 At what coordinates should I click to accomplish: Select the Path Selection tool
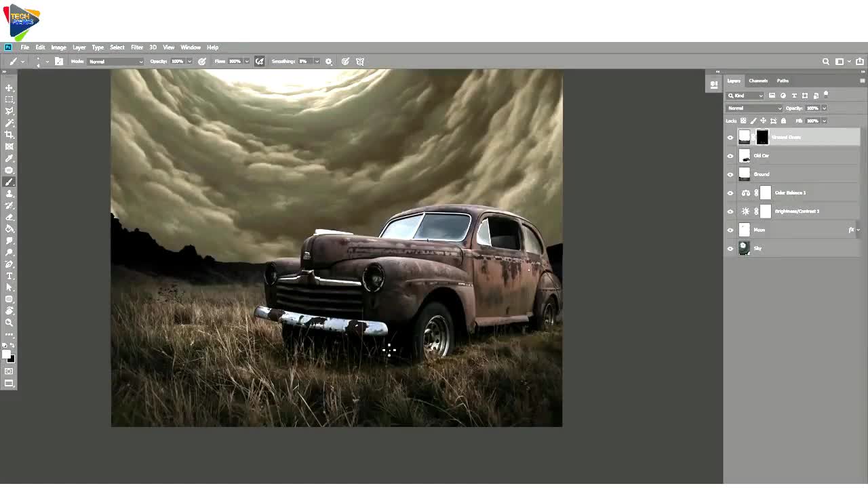pyautogui.click(x=9, y=287)
